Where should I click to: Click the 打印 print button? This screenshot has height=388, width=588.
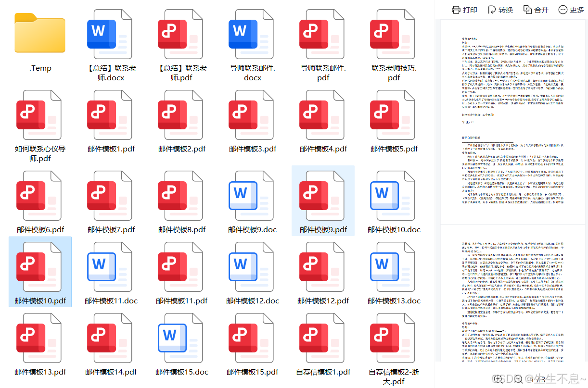[464, 10]
